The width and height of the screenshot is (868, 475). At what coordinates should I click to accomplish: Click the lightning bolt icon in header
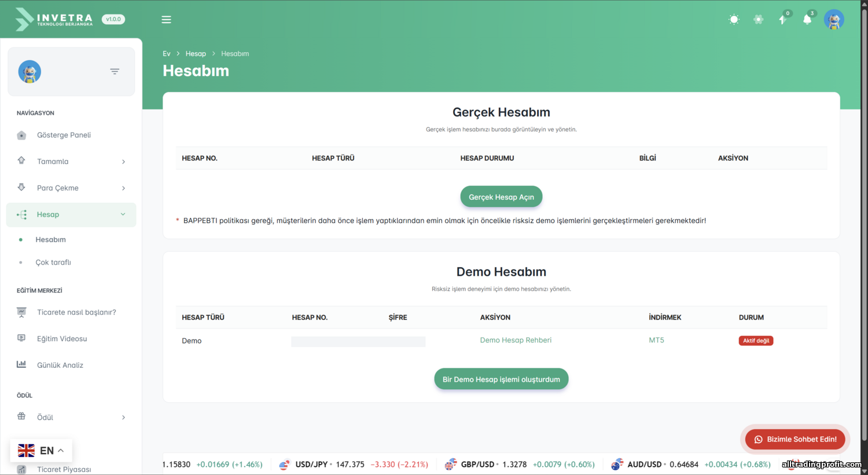tap(782, 20)
